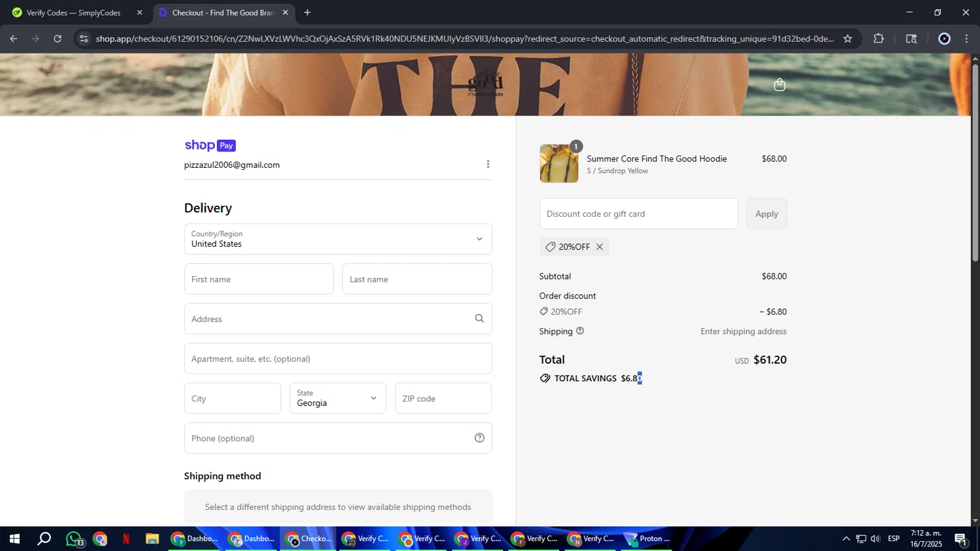Click the Last name field

(x=417, y=279)
